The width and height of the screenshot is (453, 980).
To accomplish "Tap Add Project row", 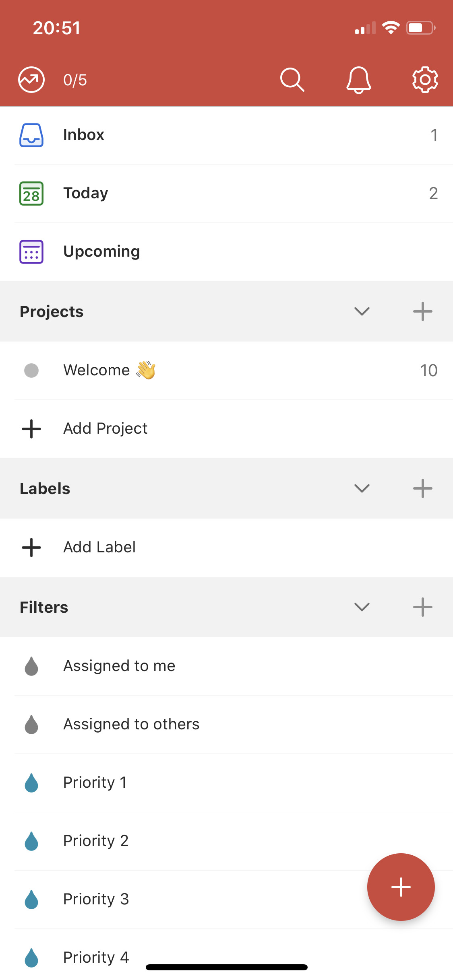I will coord(105,428).
